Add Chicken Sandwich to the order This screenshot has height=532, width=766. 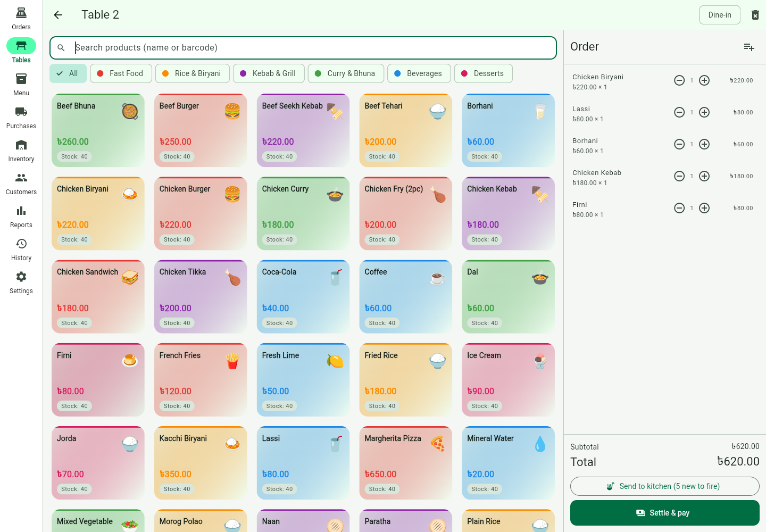[x=98, y=297]
